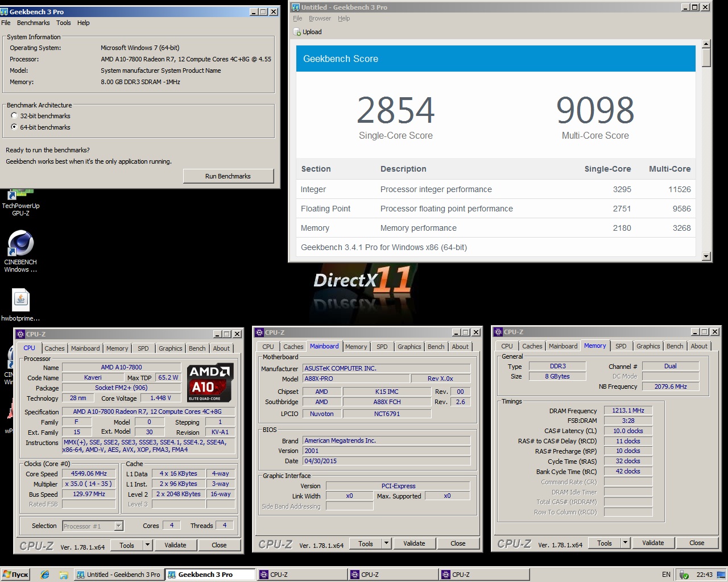Open the Help menu in Untitled Geekbench window
Image resolution: width=728 pixels, height=582 pixels.
pos(344,18)
